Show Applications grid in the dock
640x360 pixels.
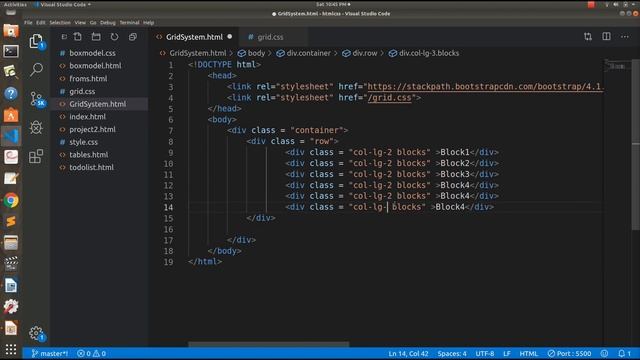coord(11,349)
